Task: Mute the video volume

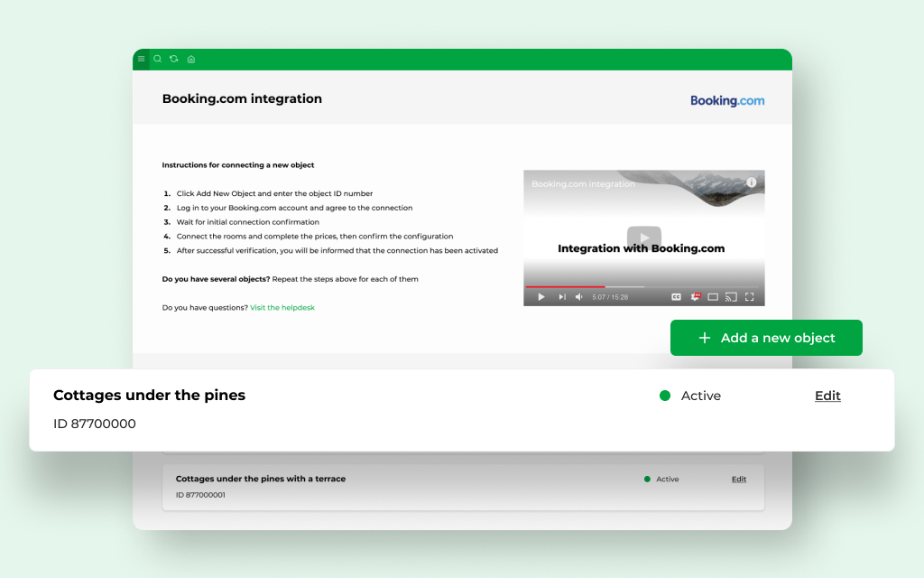Action: tap(579, 296)
